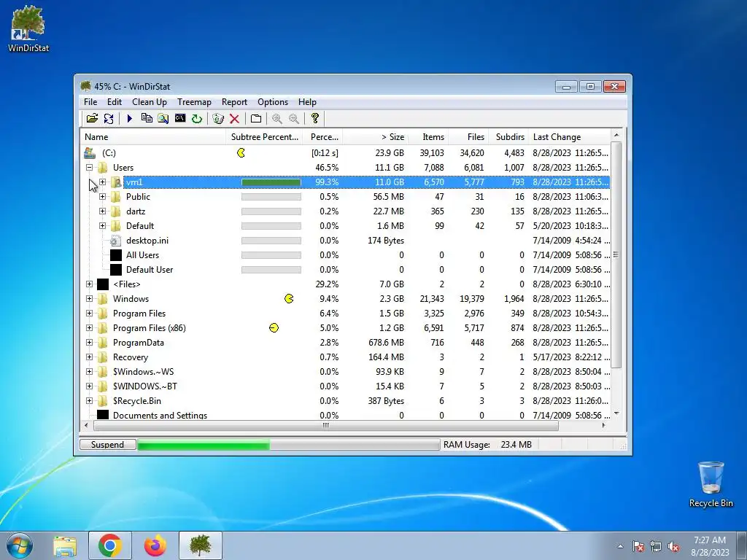Expand the ProgramData folder node
The image size is (747, 560).
click(89, 343)
